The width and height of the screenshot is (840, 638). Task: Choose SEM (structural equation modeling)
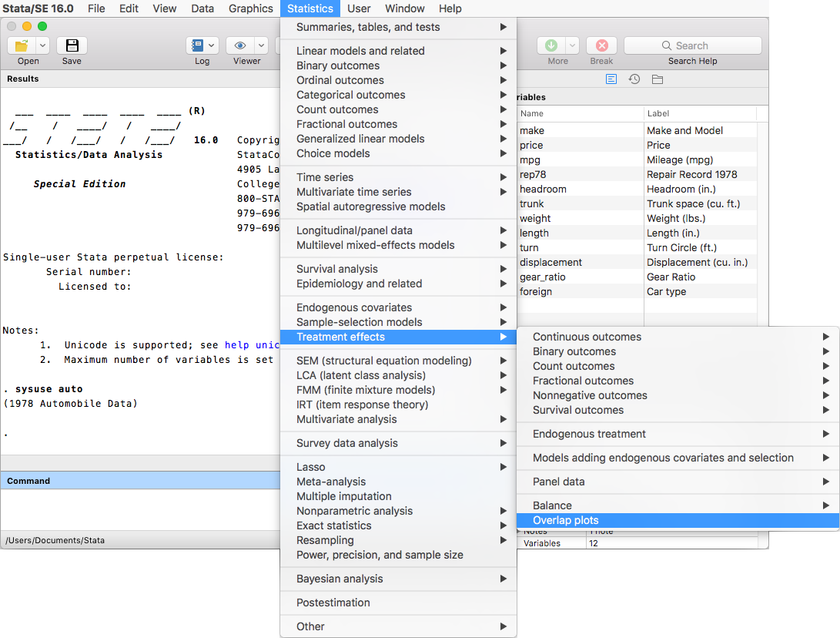pyautogui.click(x=398, y=361)
